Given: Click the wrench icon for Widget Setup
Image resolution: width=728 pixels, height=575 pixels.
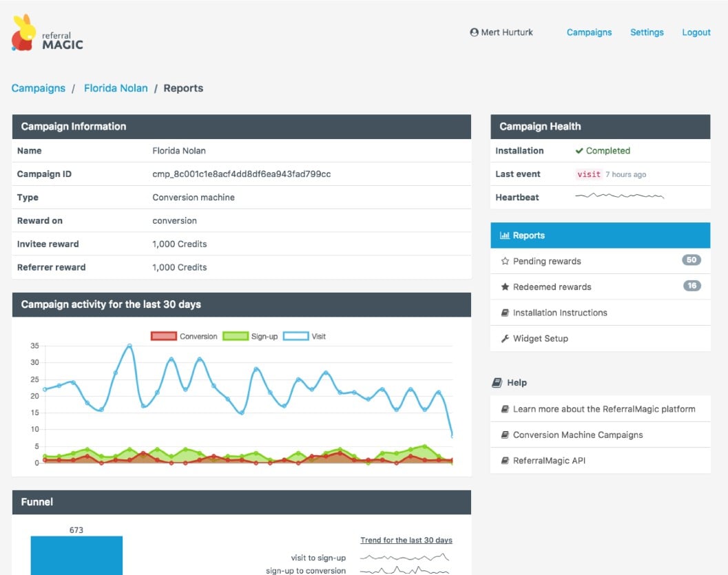Looking at the screenshot, I should click(505, 338).
